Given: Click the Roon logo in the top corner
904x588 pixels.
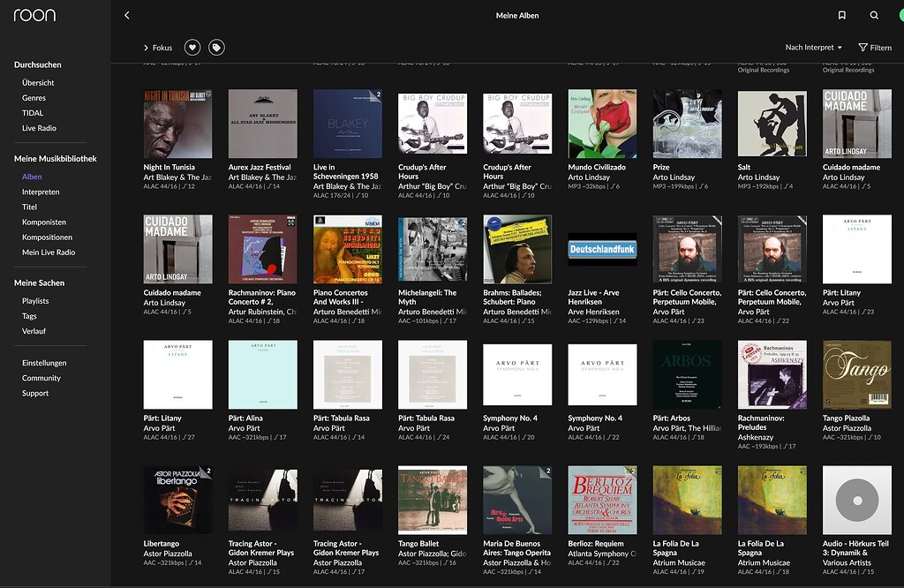Looking at the screenshot, I should [x=34, y=15].
